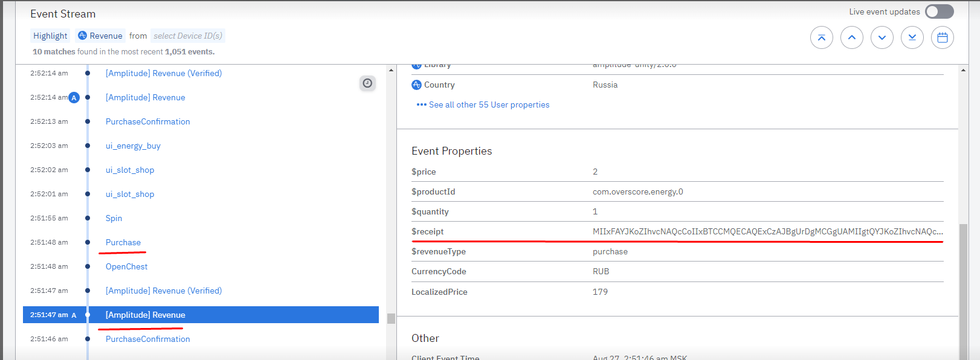The height and width of the screenshot is (360, 980).
Task: Click the clock icon in event list
Action: coord(367,83)
